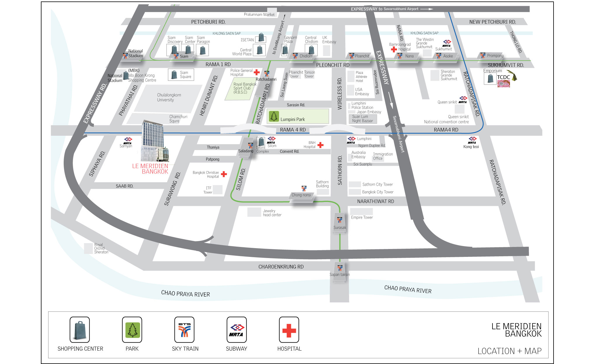607x364 pixels.
Task: Click the Saladang BTS station icon
Action: 251,145
